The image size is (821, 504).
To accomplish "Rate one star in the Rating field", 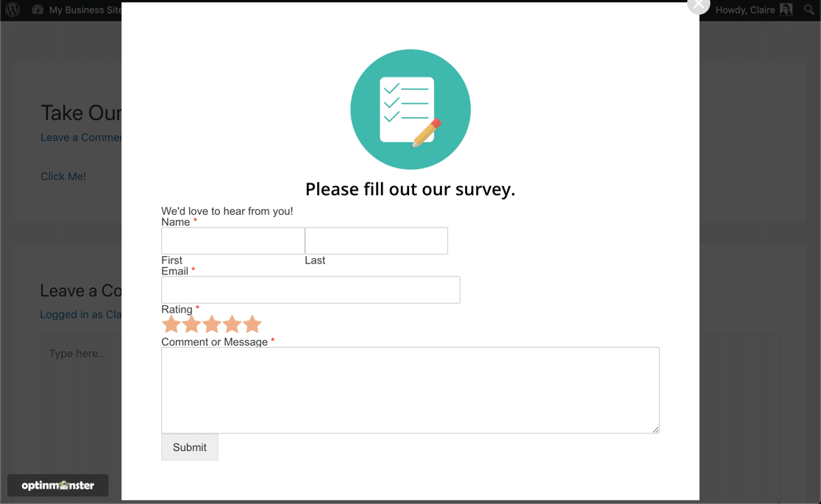I will pyautogui.click(x=171, y=324).
